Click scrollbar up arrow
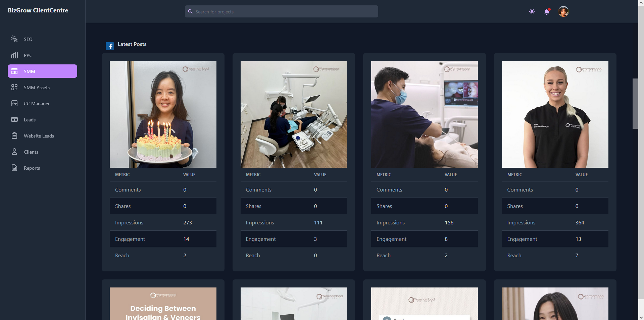Image resolution: width=644 pixels, height=320 pixels. click(641, 3)
